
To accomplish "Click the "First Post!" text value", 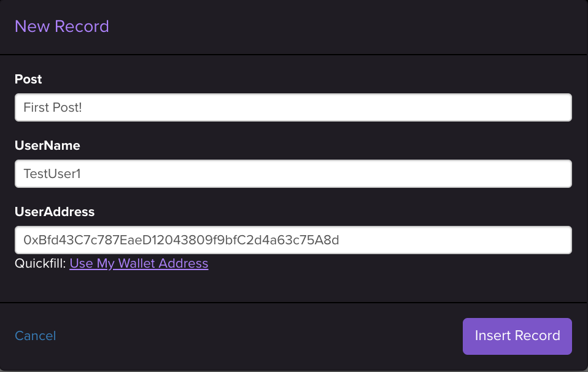I will click(x=52, y=107).
